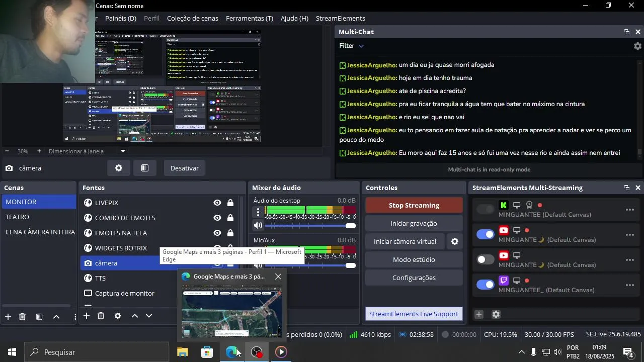Click Modo estúdio button
644x362 pixels.
coord(414,259)
